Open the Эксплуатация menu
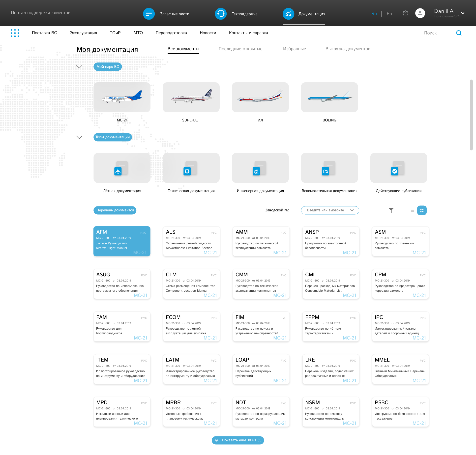 point(84,33)
